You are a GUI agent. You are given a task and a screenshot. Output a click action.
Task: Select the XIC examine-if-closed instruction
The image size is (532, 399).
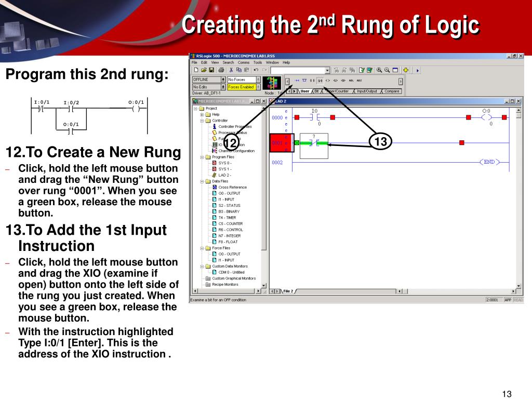point(312,81)
